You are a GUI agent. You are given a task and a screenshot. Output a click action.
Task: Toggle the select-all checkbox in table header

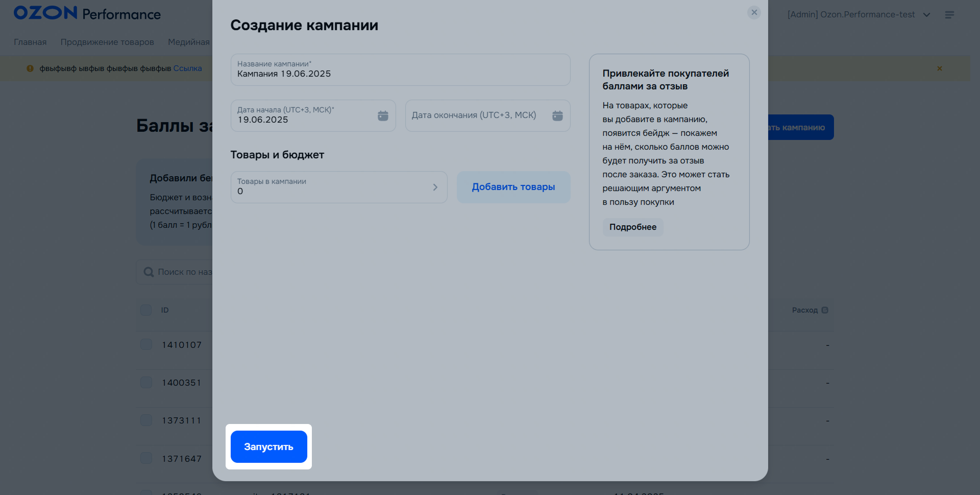click(x=146, y=310)
